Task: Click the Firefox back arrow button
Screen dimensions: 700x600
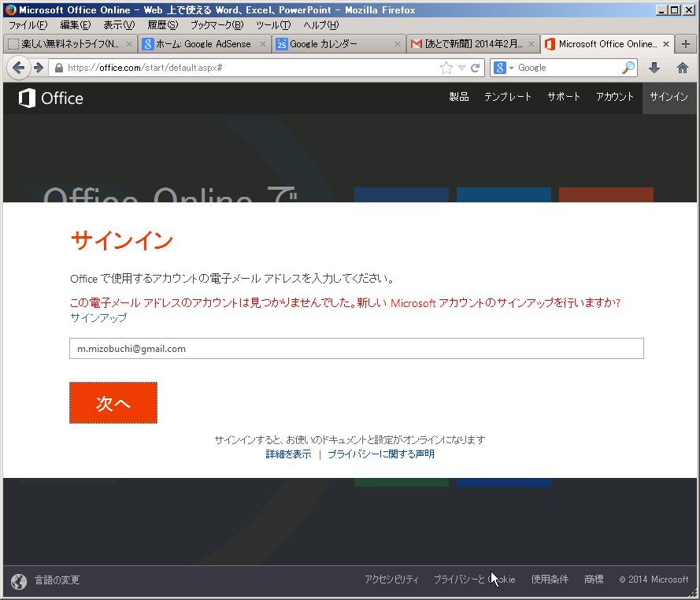Action: point(18,68)
